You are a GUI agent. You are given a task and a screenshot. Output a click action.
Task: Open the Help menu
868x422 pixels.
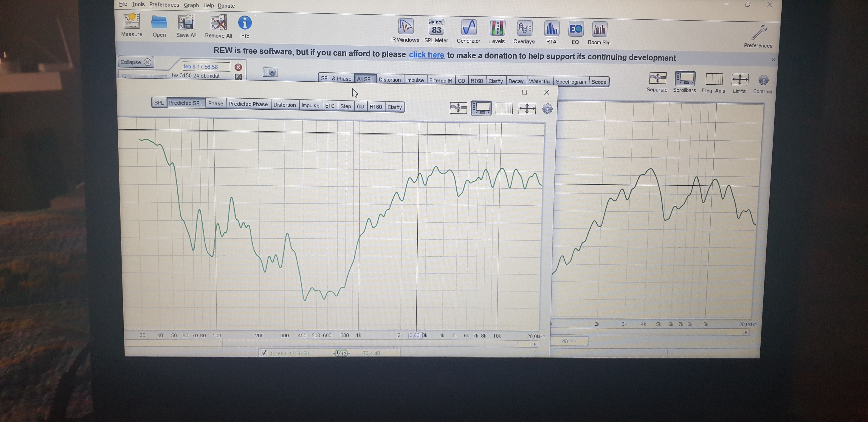pos(208,5)
